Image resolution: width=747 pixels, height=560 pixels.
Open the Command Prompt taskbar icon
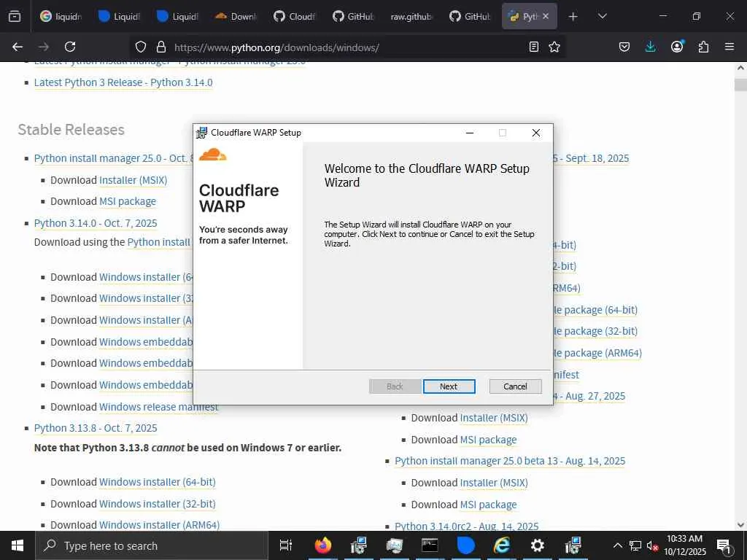tap(430, 545)
